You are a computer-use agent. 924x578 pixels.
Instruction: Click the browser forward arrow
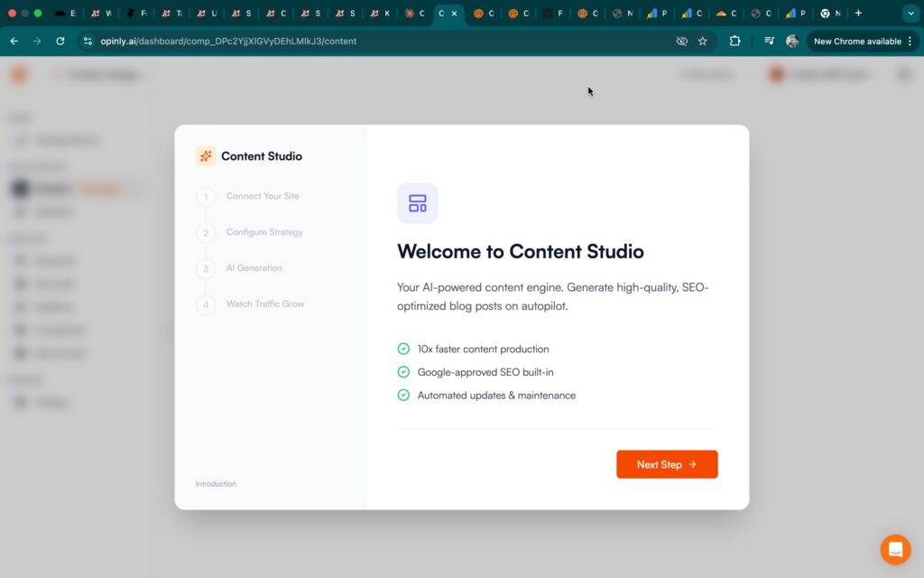[x=37, y=42]
